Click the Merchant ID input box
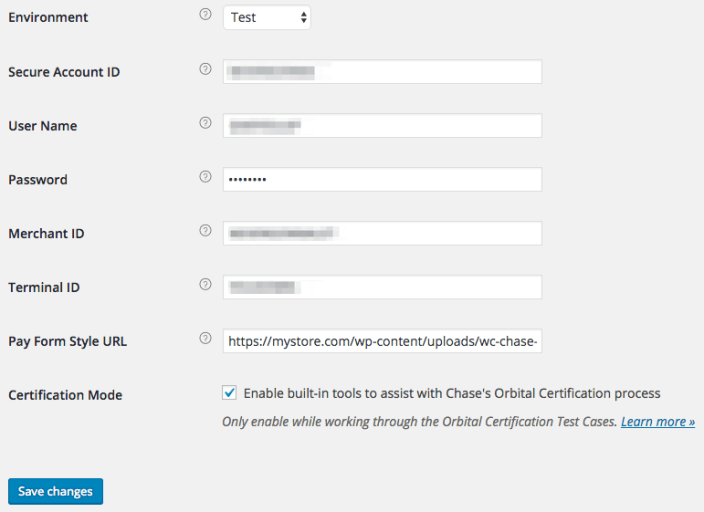The image size is (704, 512). [x=382, y=233]
